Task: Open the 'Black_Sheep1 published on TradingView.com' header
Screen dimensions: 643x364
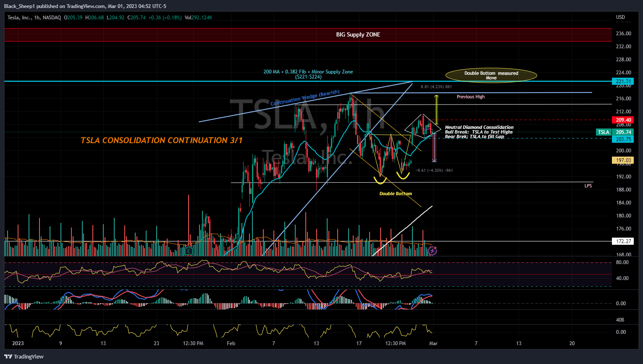Action: click(85, 6)
